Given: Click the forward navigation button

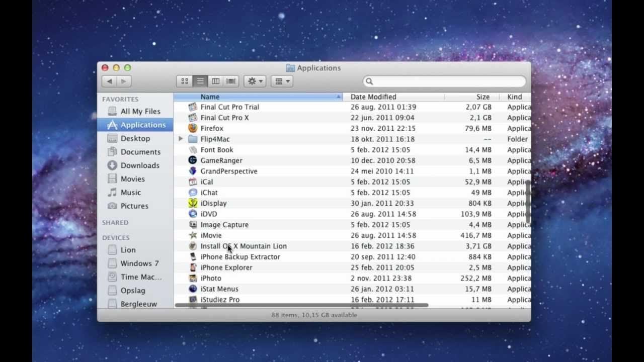Looking at the screenshot, I should click(x=123, y=81).
